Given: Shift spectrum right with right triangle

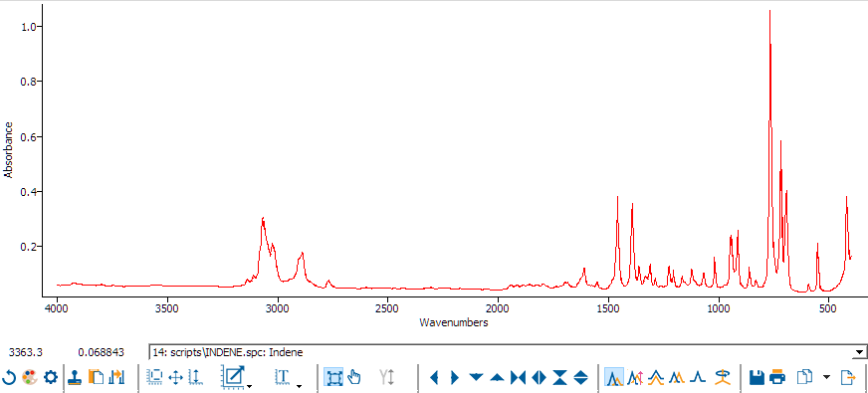Looking at the screenshot, I should tap(455, 378).
